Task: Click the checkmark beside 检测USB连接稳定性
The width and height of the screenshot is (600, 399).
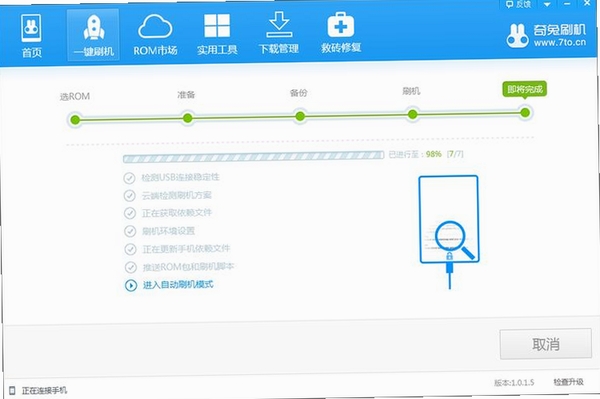Action: pyautogui.click(x=129, y=178)
